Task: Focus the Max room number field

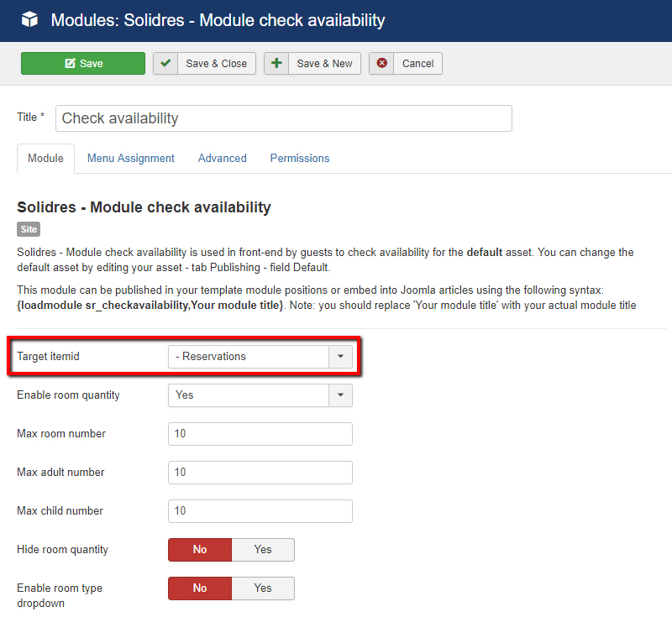Action: 260,434
